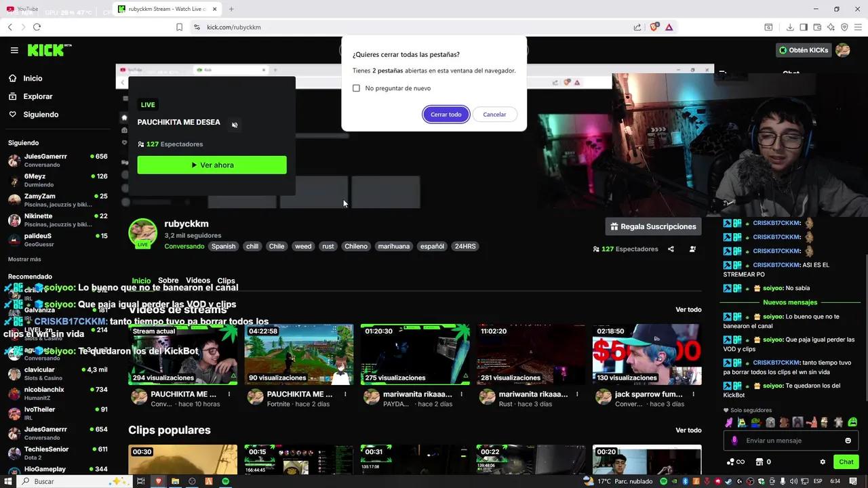Open the Brave VPN shield icon

844,27
